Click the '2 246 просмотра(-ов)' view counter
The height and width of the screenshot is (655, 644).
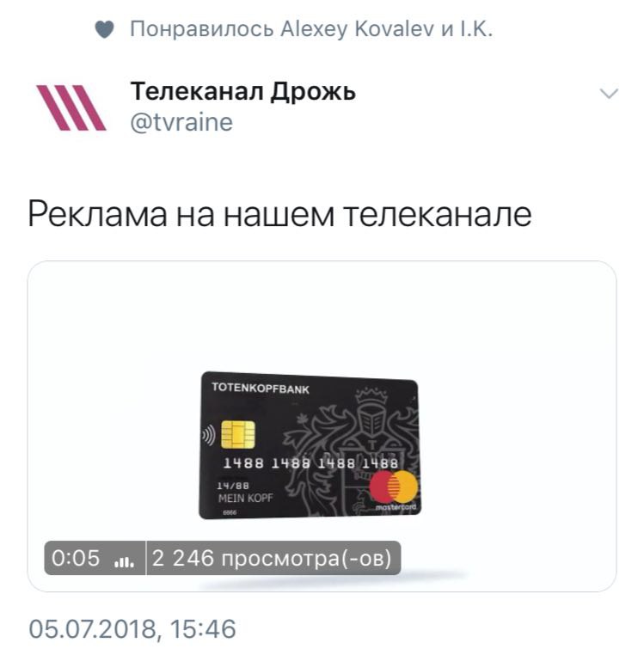(x=272, y=558)
